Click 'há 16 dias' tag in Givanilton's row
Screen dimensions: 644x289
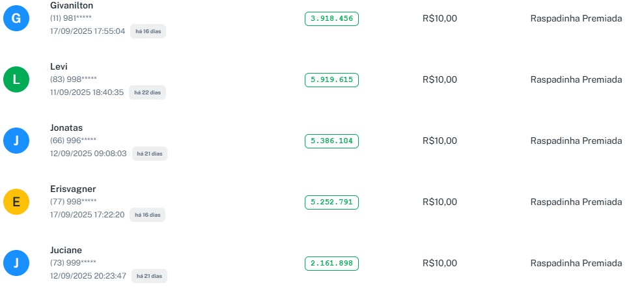point(148,31)
